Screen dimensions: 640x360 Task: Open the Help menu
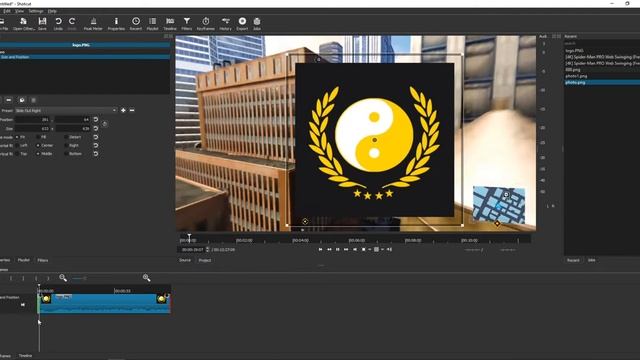[52, 11]
